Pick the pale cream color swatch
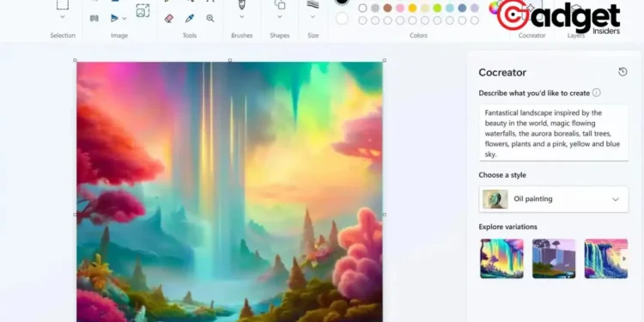 click(x=425, y=9)
